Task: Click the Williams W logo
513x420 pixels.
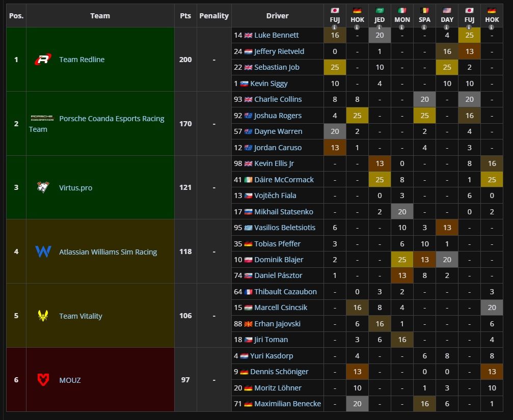Action: click(x=43, y=251)
